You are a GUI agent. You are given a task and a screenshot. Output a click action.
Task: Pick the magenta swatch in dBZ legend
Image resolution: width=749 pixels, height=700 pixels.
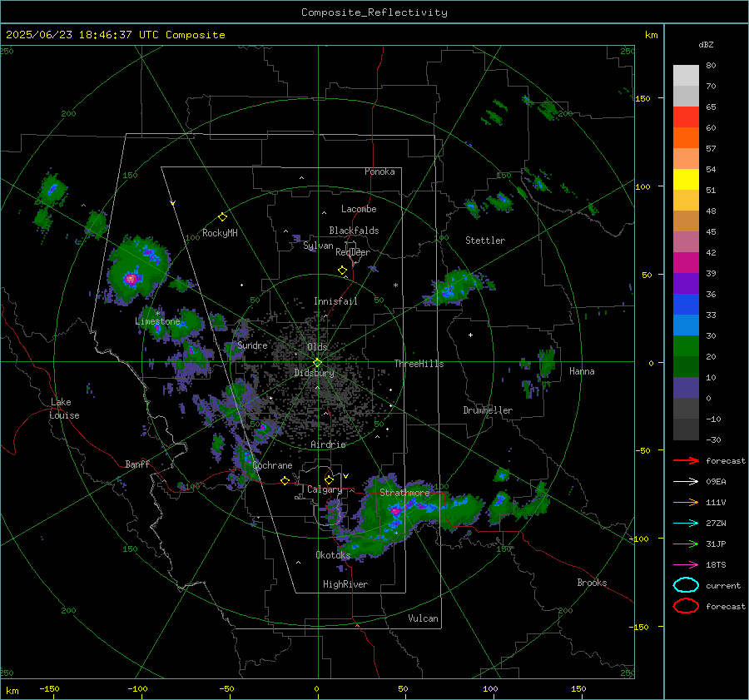click(x=686, y=263)
